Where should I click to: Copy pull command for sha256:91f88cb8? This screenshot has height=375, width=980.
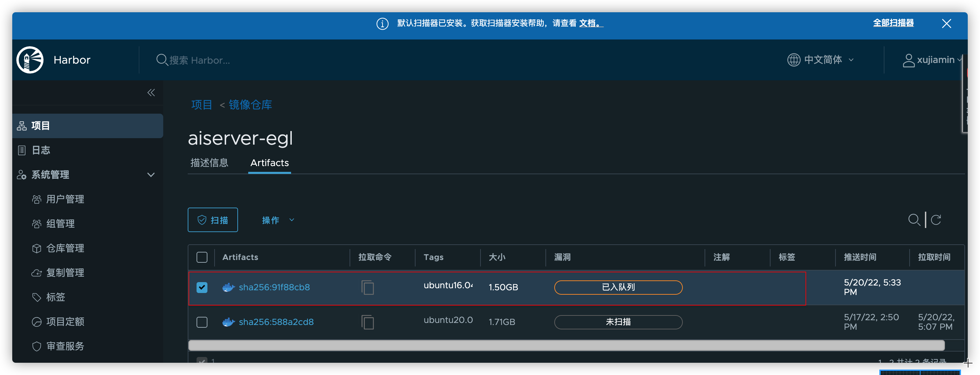coord(368,288)
